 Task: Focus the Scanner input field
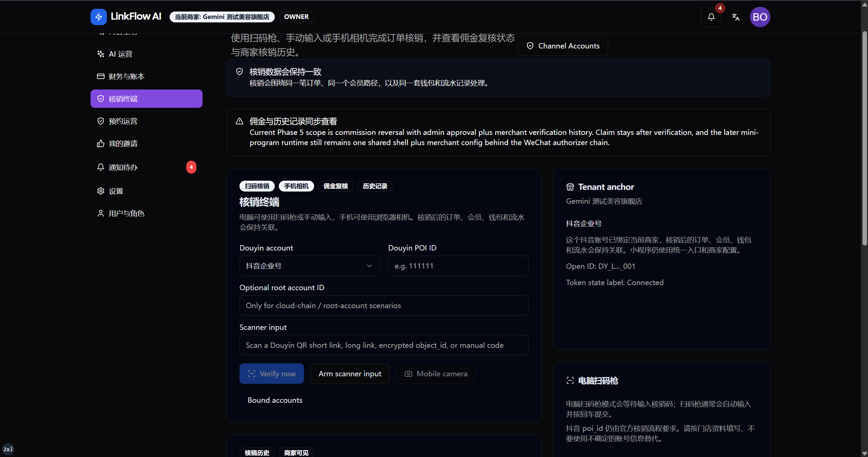[x=384, y=345]
